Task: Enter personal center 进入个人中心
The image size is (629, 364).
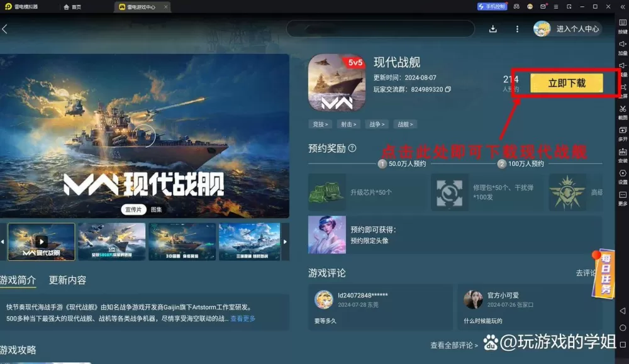Action: click(x=567, y=29)
